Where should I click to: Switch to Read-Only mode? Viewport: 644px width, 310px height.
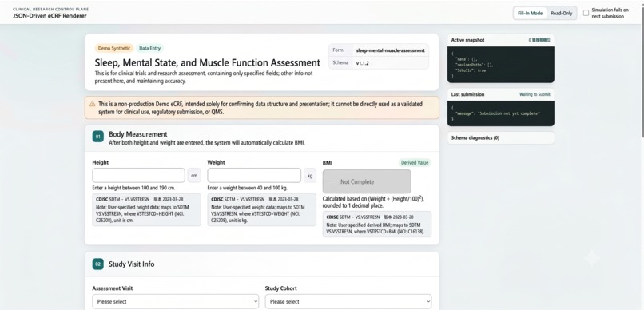coord(562,13)
